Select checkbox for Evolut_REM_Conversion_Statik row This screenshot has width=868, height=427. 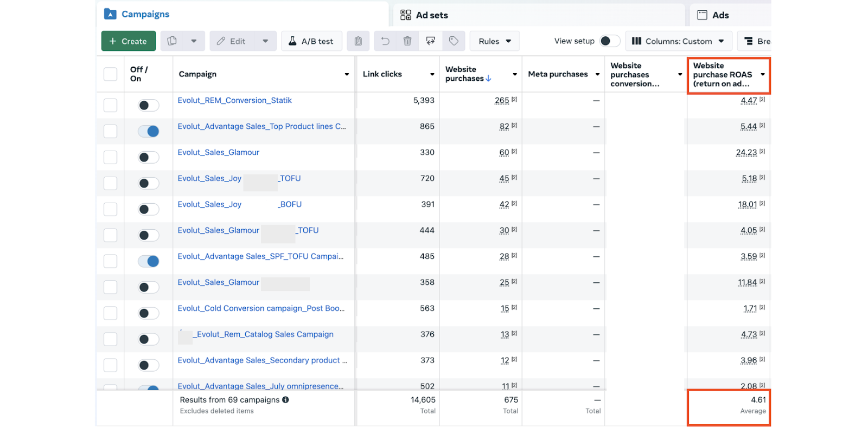click(x=110, y=105)
